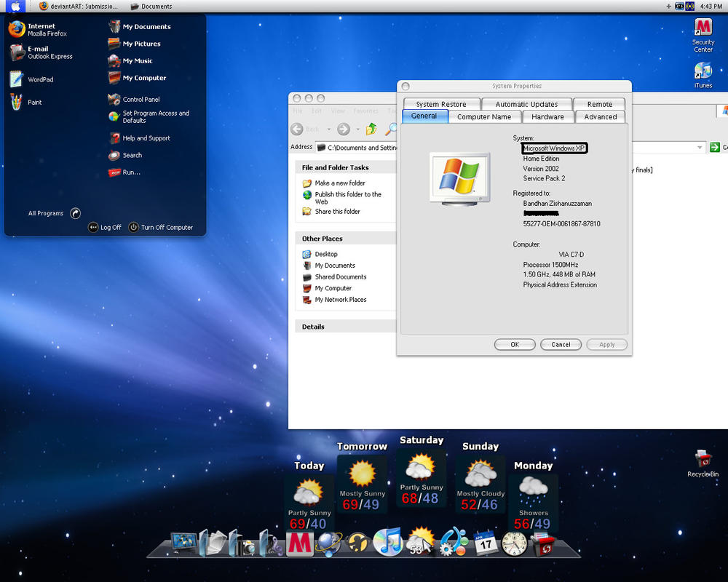This screenshot has height=582, width=728.
Task: Open WordPad from the Start menu
Action: click(31, 79)
